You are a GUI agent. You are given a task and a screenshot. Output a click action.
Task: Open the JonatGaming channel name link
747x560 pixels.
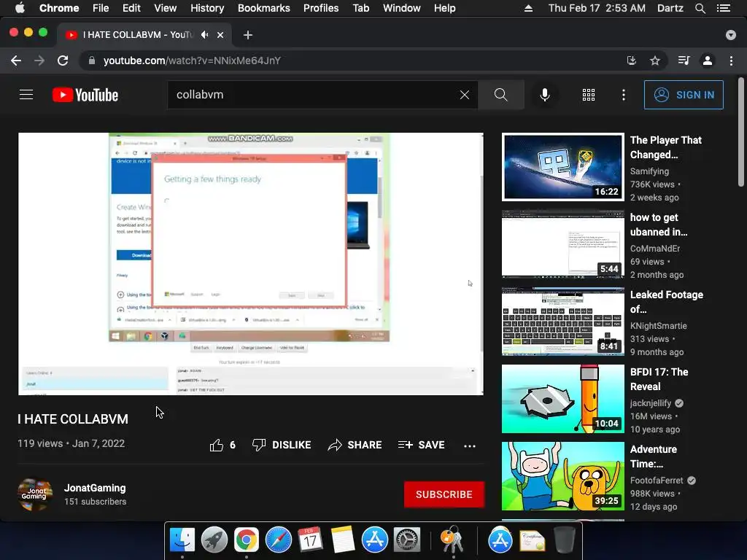tap(95, 488)
